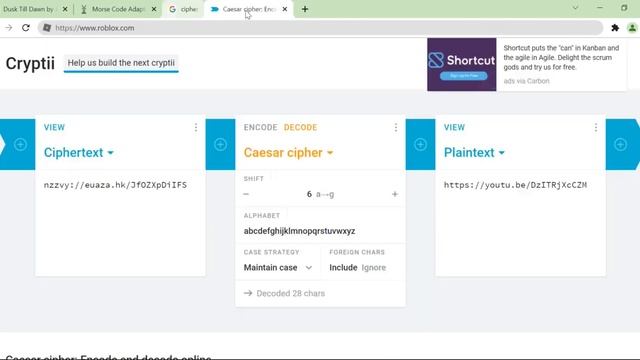The image size is (640, 360).
Task: Go forward with the browser arrow
Action: (9, 28)
